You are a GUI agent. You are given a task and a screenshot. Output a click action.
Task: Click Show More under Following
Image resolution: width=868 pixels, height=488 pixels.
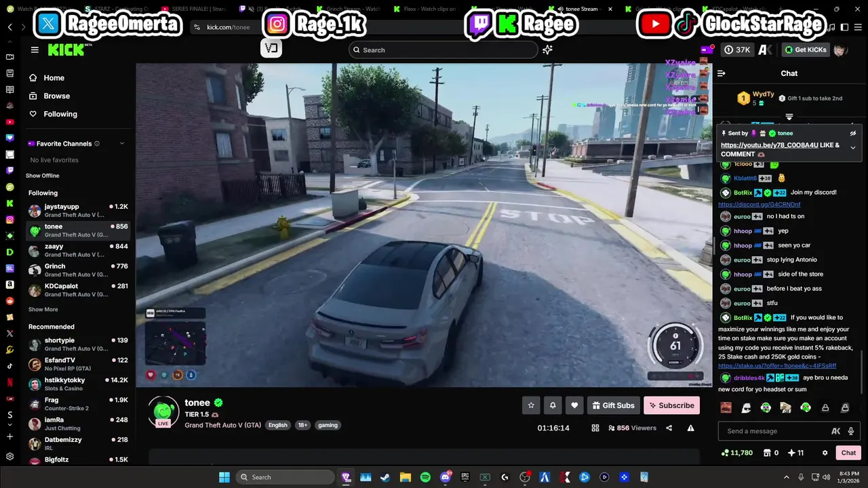[x=43, y=309]
